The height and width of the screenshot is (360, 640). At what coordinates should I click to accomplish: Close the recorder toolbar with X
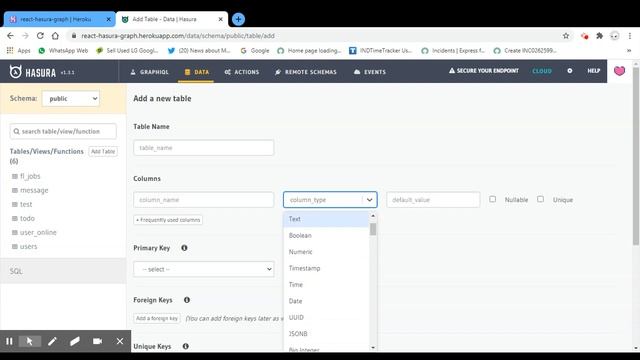tap(120, 341)
